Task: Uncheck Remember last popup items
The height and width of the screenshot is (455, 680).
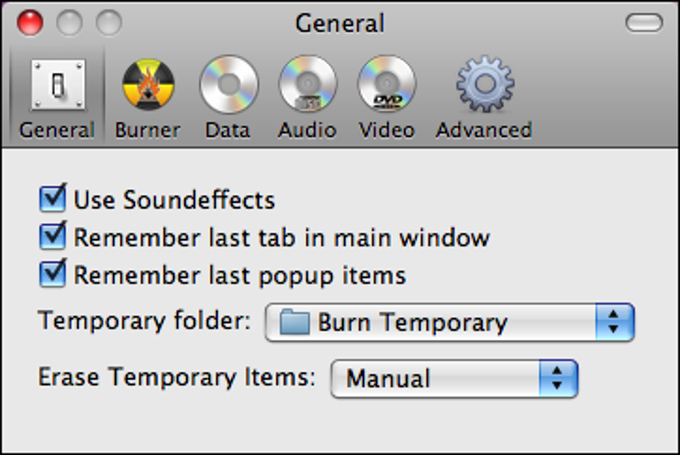Action: coord(52,273)
